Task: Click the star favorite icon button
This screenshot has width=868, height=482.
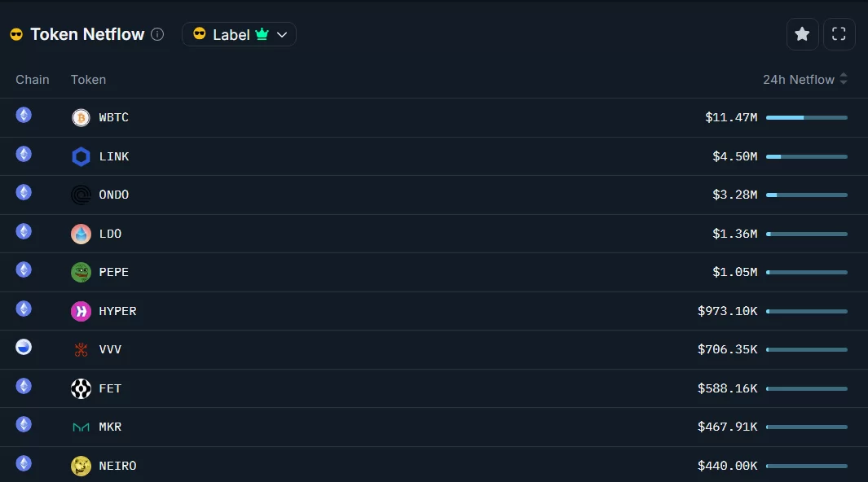Action: click(802, 34)
